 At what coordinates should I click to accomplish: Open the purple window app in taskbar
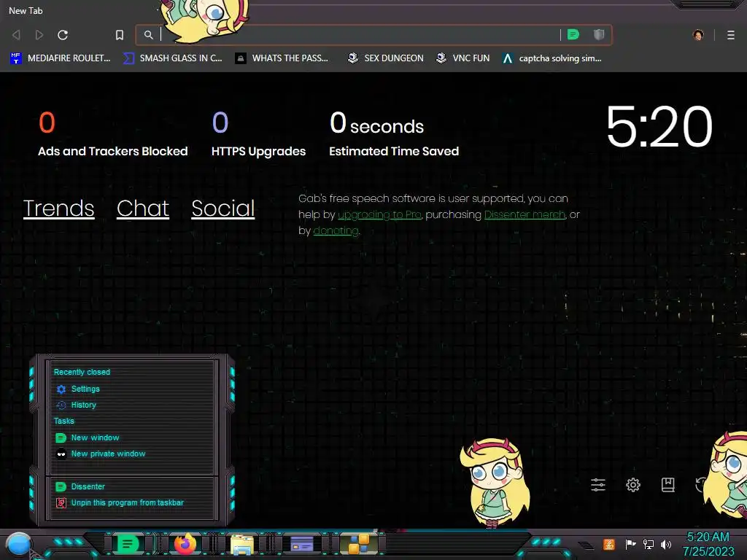(x=301, y=544)
